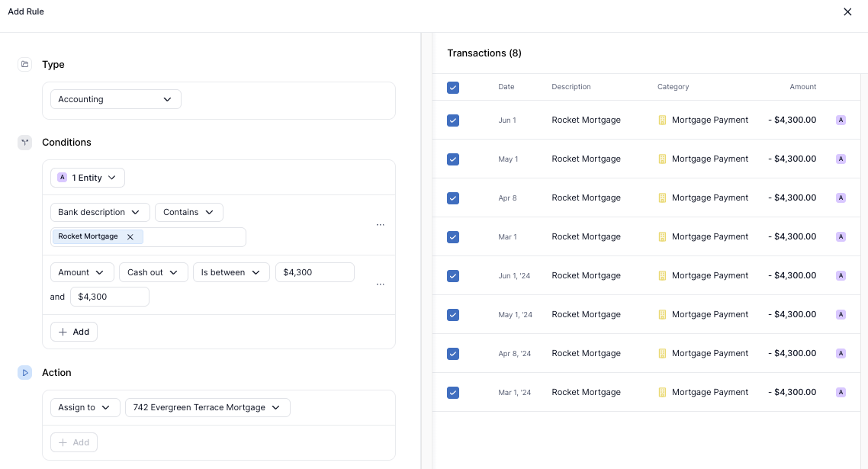Image resolution: width=868 pixels, height=469 pixels.
Task: Sort by the Amount column header
Action: 802,87
